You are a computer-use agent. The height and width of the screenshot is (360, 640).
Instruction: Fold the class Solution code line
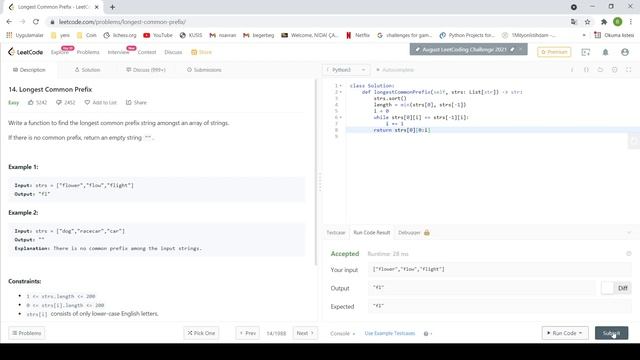coord(341,86)
